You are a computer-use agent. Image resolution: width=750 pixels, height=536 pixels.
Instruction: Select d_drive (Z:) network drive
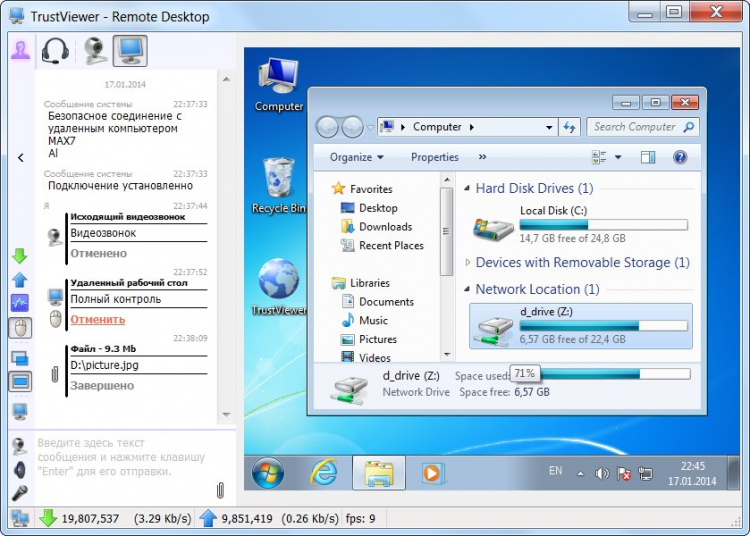[x=581, y=326]
